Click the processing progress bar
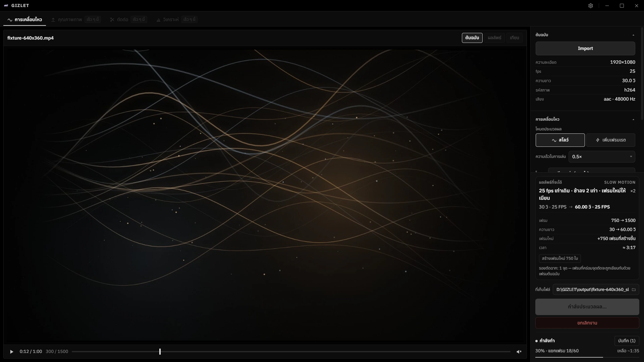The width and height of the screenshot is (644, 362). click(x=587, y=357)
